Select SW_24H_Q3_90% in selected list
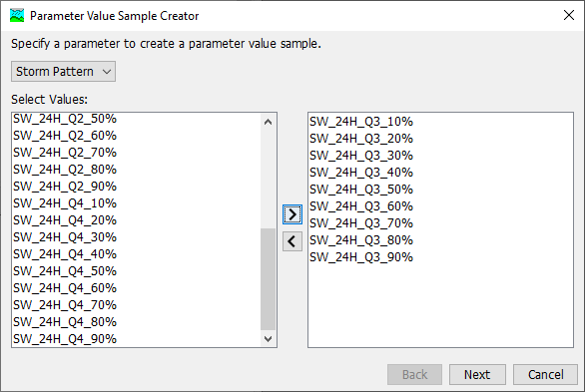 [440, 257]
